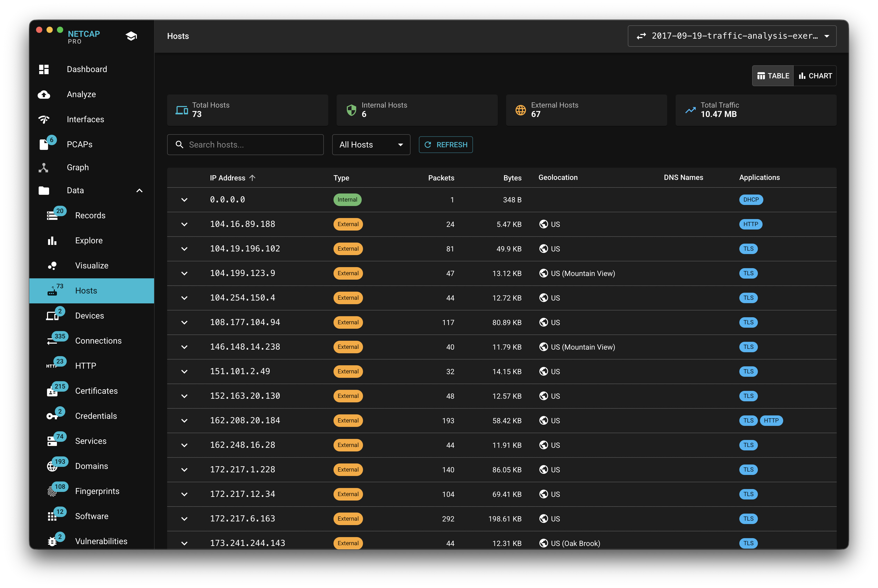Image resolution: width=878 pixels, height=588 pixels.
Task: Click the PCAPs file icon
Action: click(44, 144)
